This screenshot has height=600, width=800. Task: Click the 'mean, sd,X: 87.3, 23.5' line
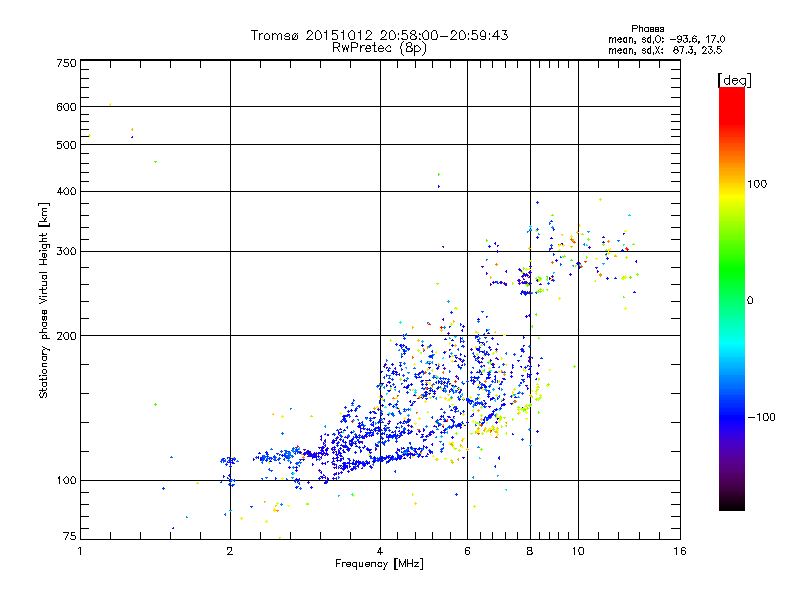pos(665,51)
